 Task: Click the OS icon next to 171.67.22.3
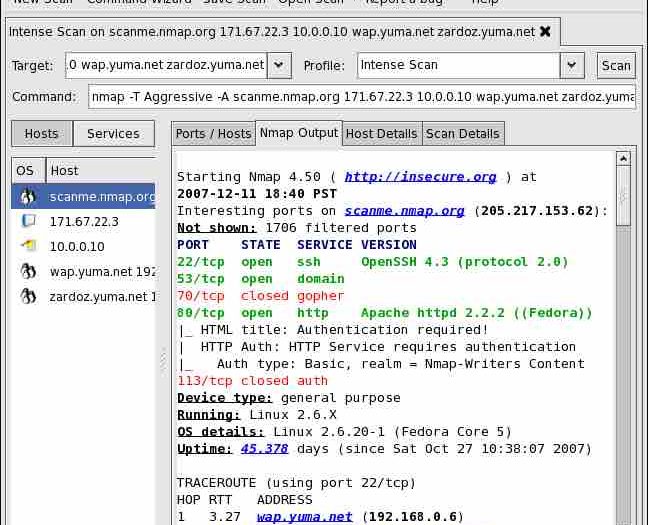[x=28, y=221]
